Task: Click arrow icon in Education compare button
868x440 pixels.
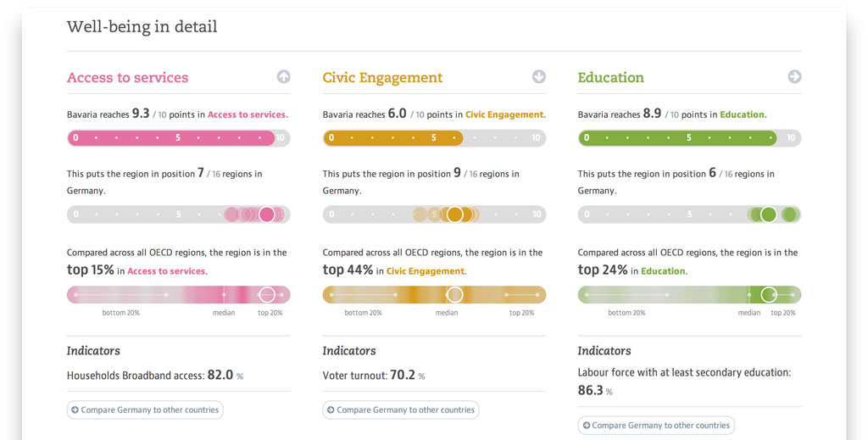Action: [x=586, y=426]
